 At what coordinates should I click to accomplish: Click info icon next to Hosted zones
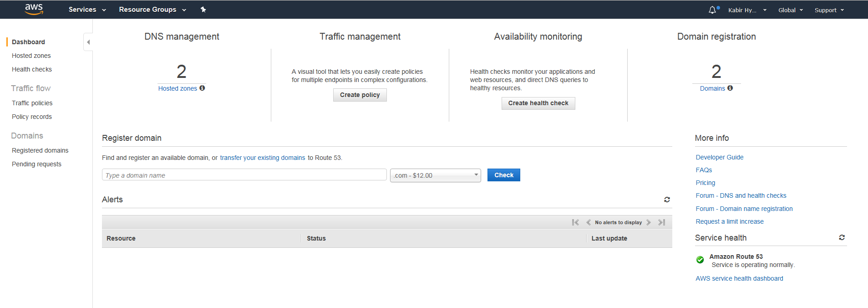[x=202, y=88]
